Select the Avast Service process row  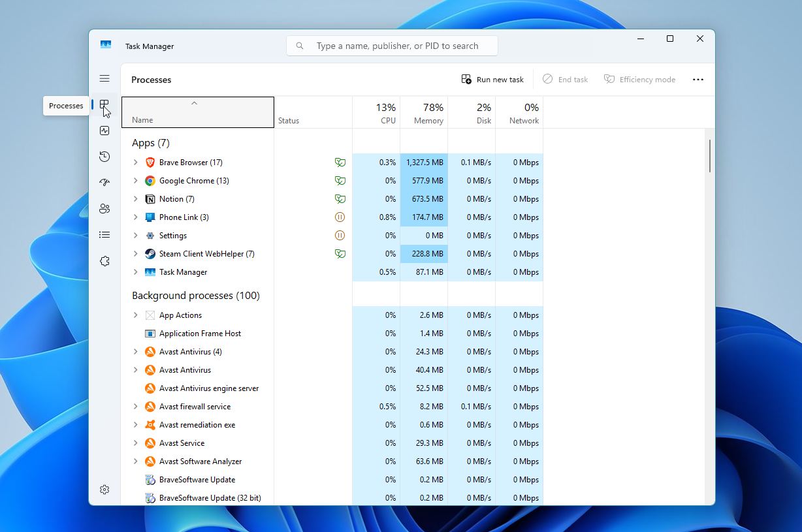[332, 443]
